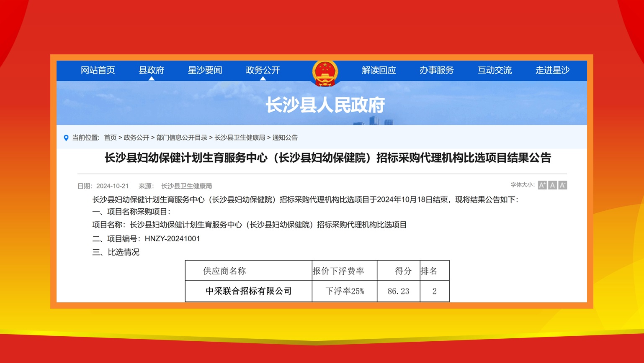644x363 pixels.
Task: Click A- to reduce the font size
Action: [x=562, y=184]
